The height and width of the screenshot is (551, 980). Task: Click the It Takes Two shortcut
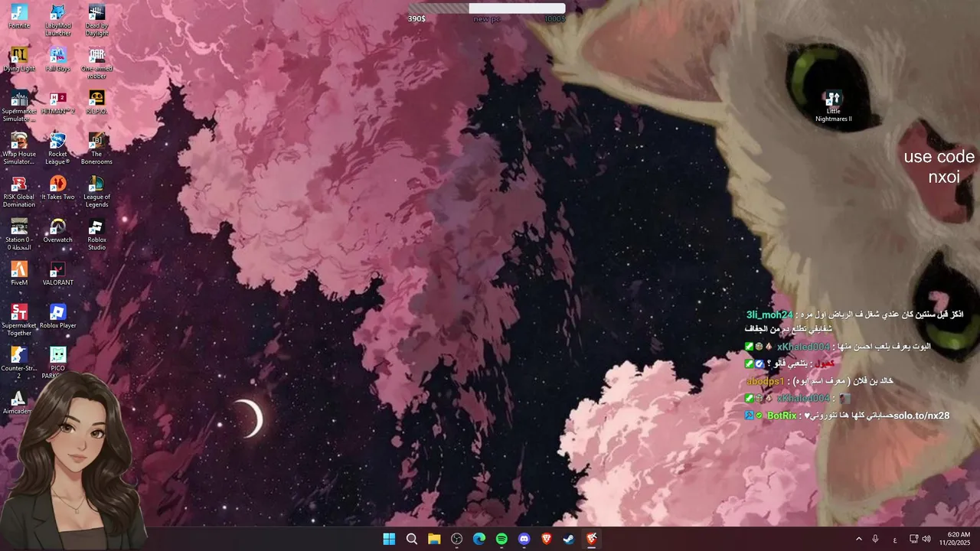coord(58,188)
